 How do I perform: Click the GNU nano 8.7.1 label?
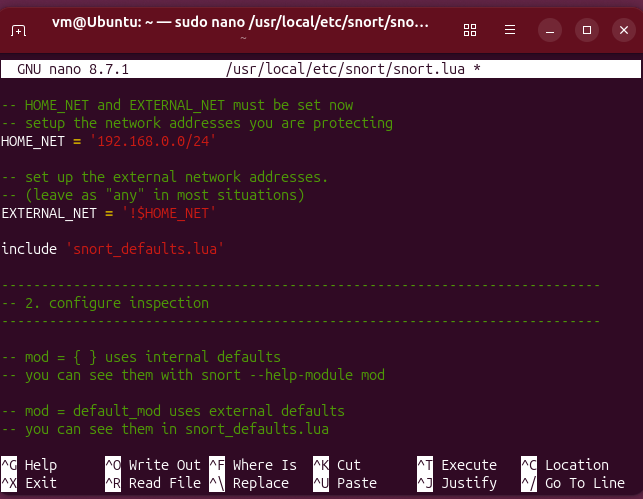point(73,69)
